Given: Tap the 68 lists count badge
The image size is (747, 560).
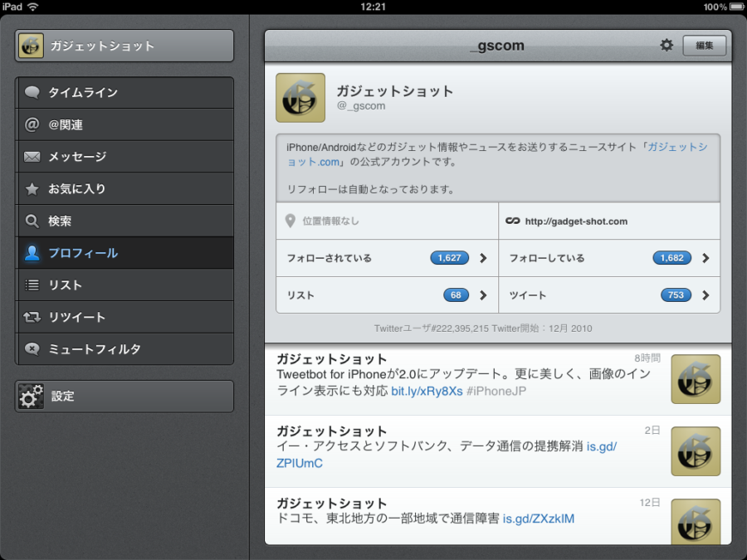Looking at the screenshot, I should point(456,295).
